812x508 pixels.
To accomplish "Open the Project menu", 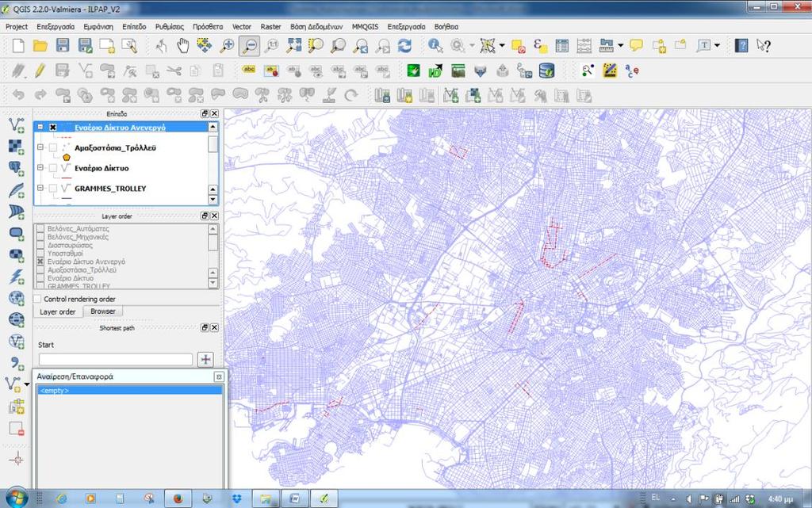I will (x=17, y=26).
